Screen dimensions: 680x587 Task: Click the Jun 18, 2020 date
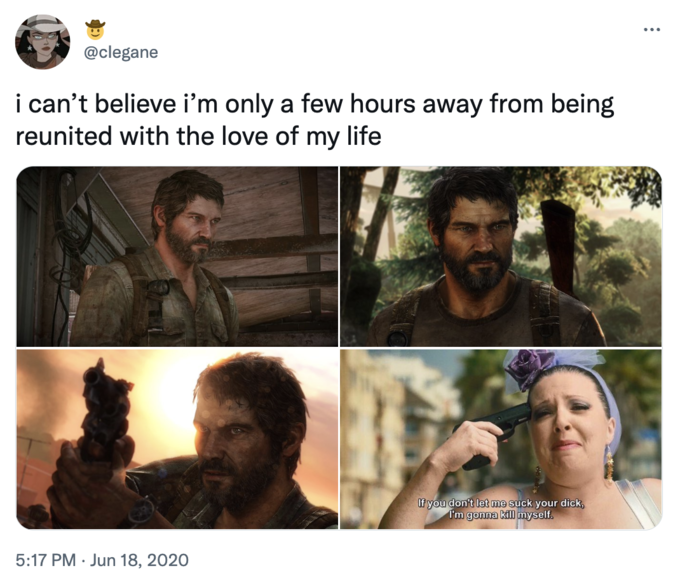pyautogui.click(x=139, y=560)
